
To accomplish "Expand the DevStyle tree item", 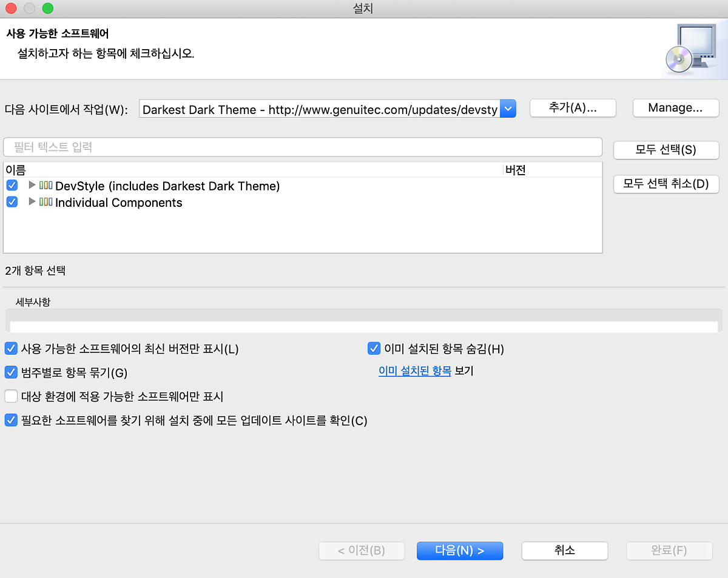I will coord(32,186).
